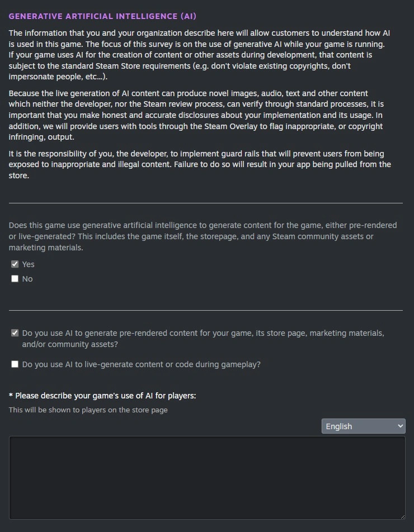Disable the pre-rendered content checkbox
This screenshot has width=414, height=532.
pyautogui.click(x=13, y=332)
